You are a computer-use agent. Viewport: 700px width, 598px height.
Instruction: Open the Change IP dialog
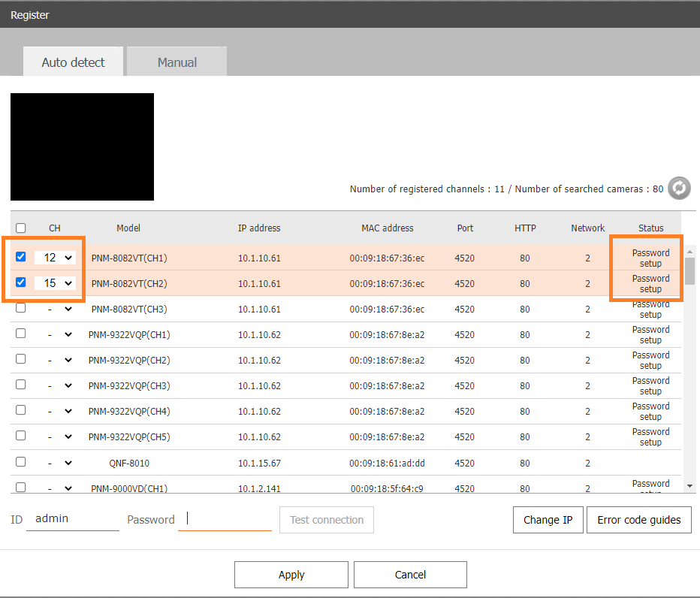coord(548,520)
